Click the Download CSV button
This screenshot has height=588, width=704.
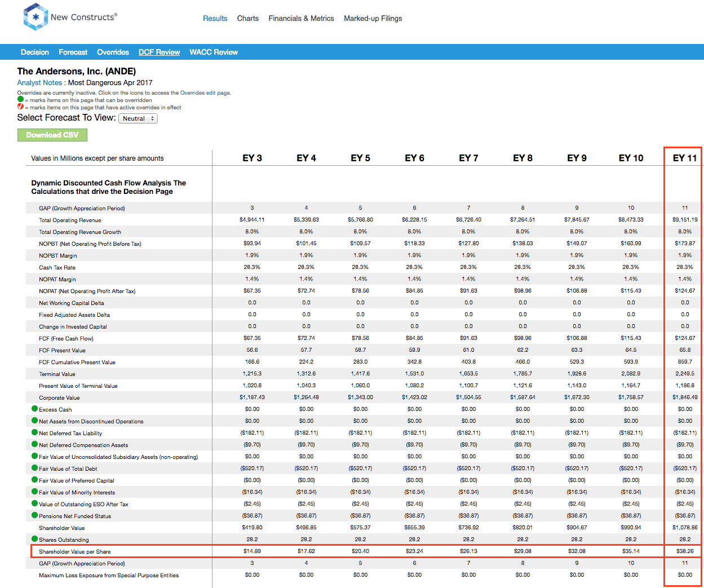pos(52,135)
